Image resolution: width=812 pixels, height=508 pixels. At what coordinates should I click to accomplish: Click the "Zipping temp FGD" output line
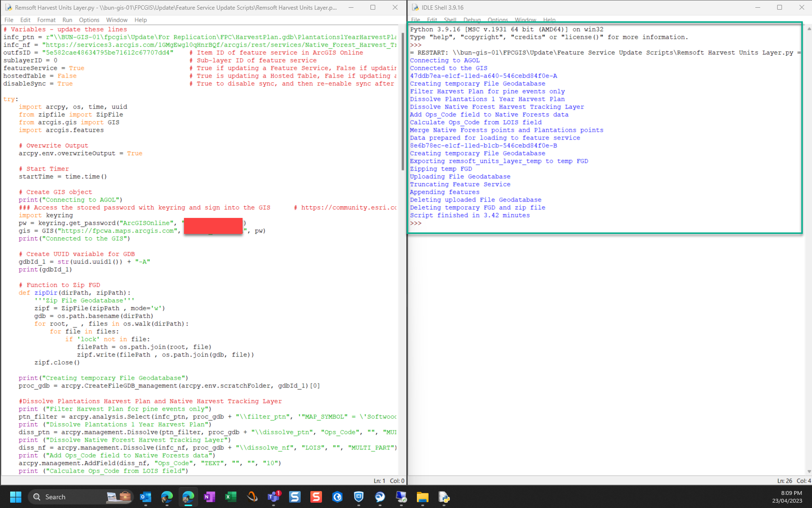441,169
